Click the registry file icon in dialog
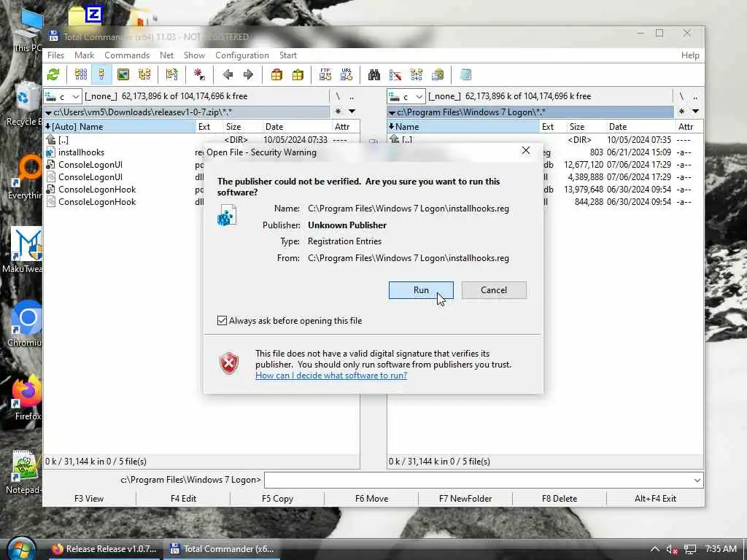 (227, 215)
